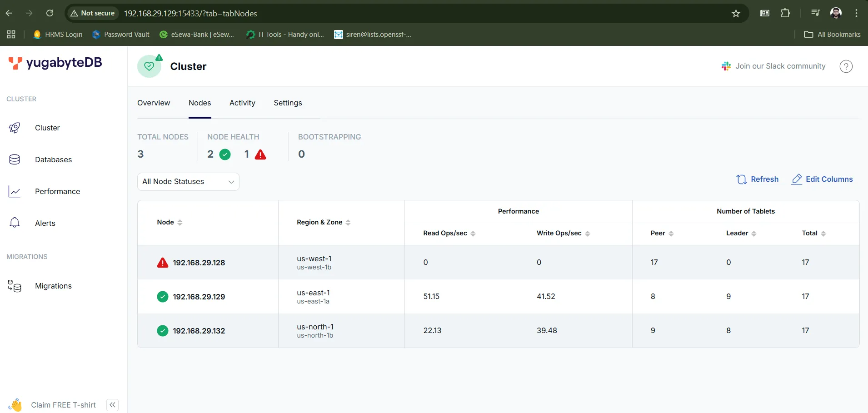Click warning icon beside node 192.168.29.128

(163, 263)
